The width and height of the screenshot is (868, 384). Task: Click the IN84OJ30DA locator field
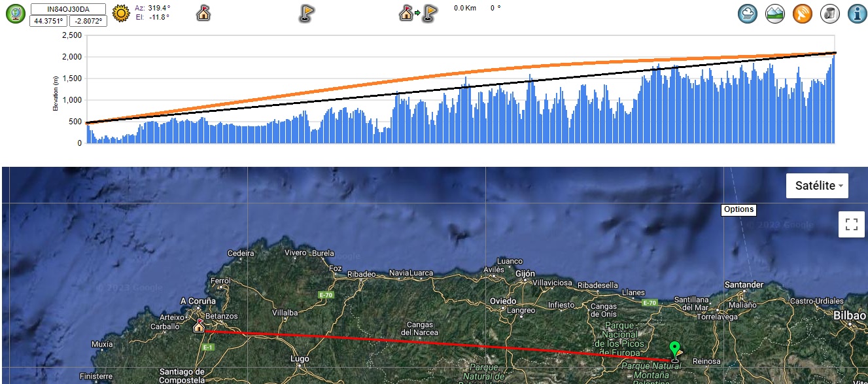click(68, 9)
